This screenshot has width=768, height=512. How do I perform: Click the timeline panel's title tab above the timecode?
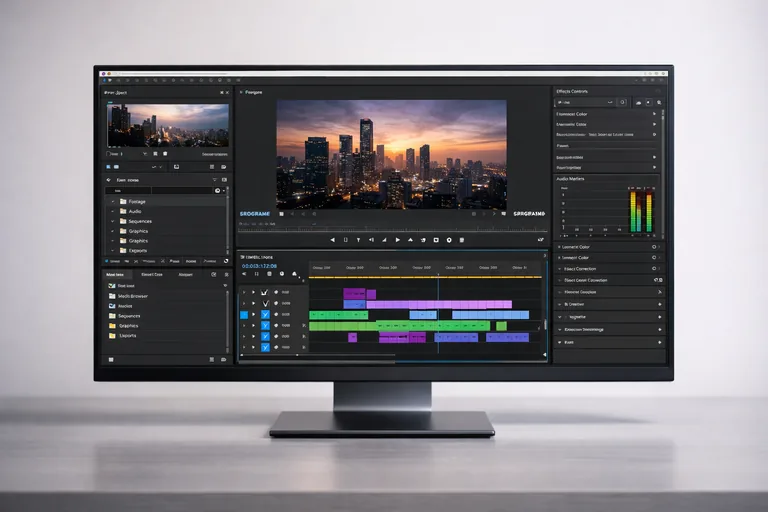257,257
